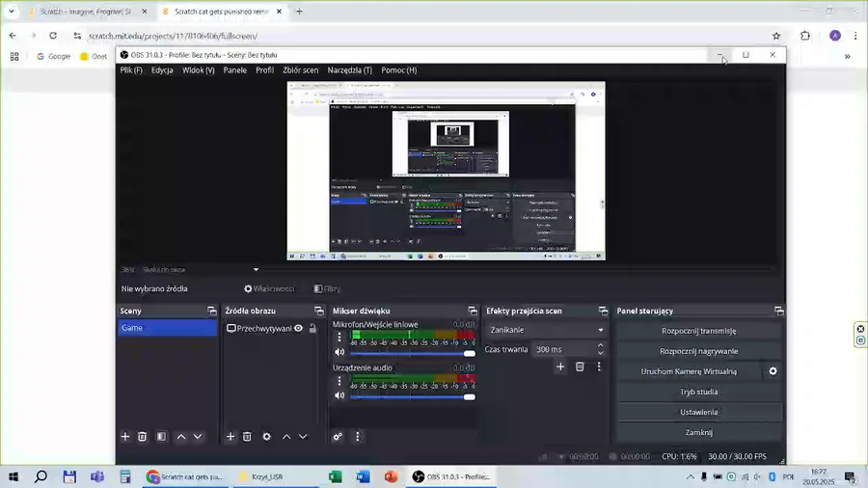Open Ustawienia button
This screenshot has height=488, width=868.
click(x=698, y=412)
